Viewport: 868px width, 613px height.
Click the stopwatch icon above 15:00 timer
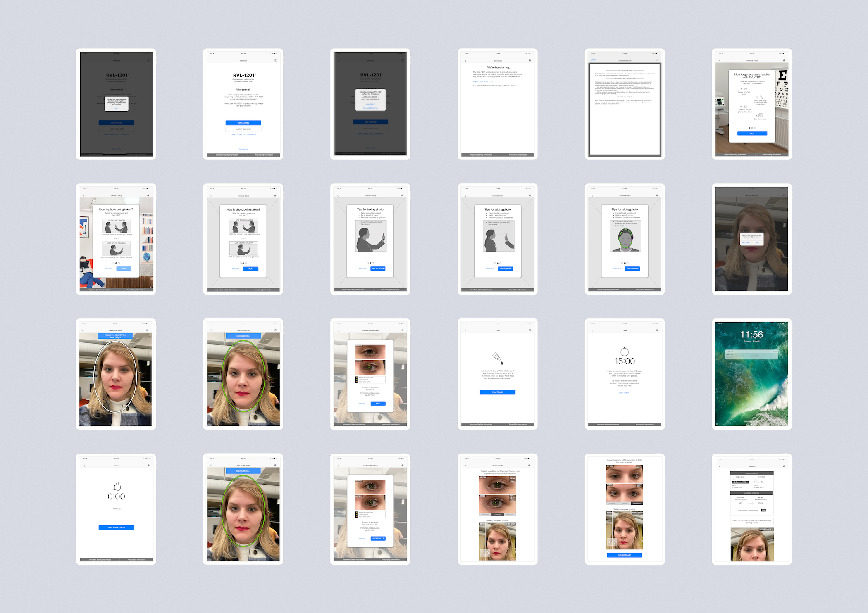coord(625,352)
